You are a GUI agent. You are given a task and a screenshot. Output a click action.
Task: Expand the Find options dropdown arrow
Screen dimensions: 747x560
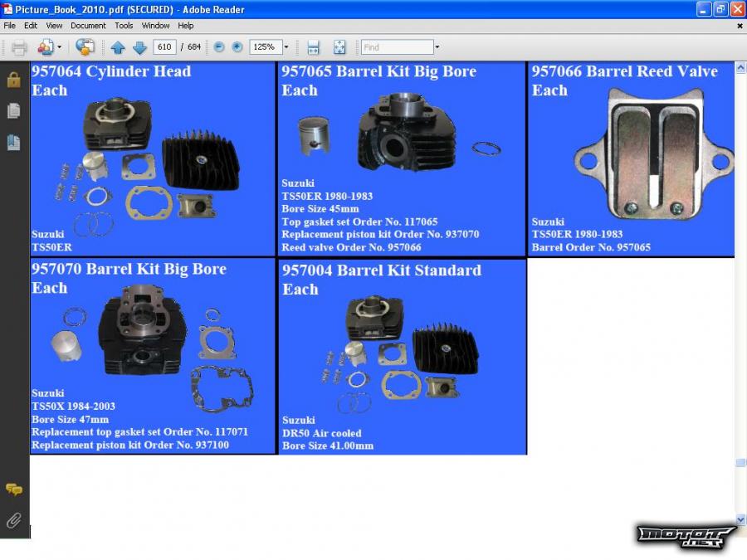tap(437, 47)
